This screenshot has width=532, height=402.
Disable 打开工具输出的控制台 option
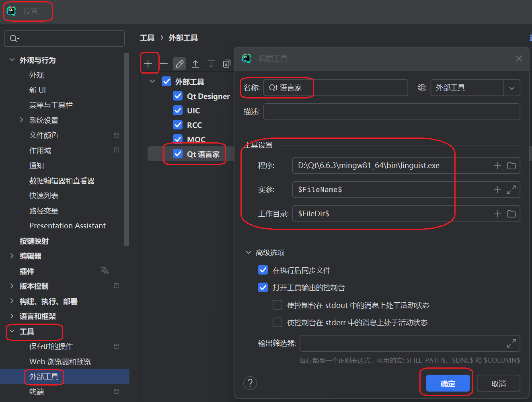pos(263,287)
